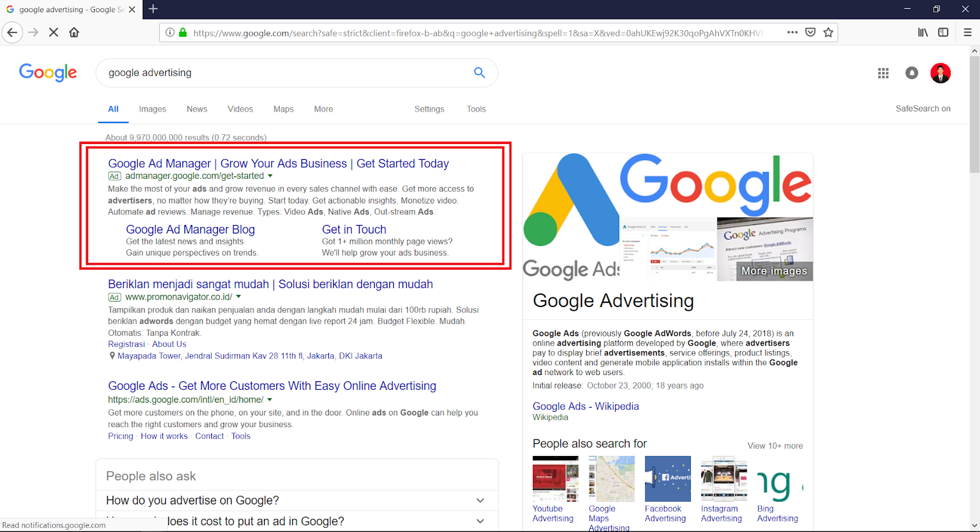980x532 pixels.
Task: Open Beriklan menjadi sangat mudah ad
Action: pos(270,284)
